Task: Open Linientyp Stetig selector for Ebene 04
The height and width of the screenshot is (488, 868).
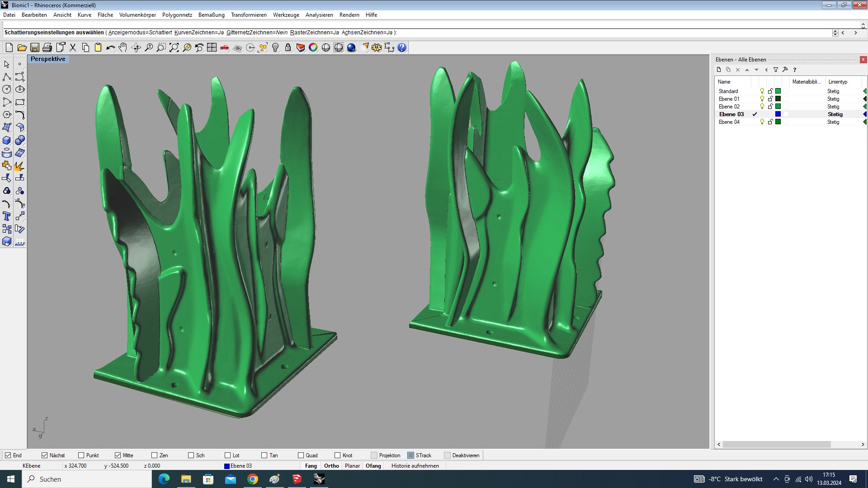Action: [833, 122]
